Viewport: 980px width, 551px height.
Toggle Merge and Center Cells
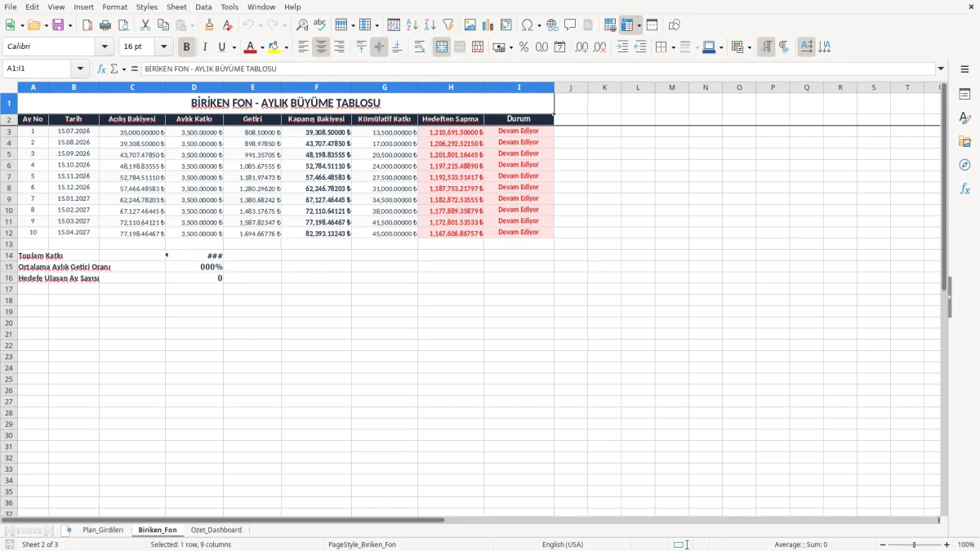click(442, 47)
